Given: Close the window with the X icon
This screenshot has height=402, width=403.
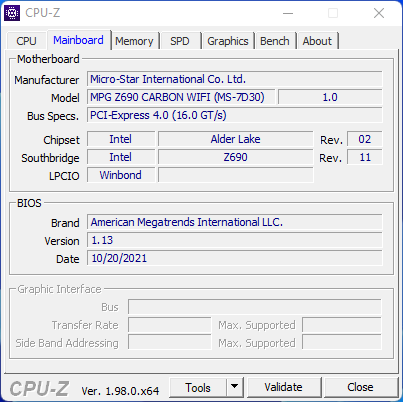Looking at the screenshot, I should 379,13.
